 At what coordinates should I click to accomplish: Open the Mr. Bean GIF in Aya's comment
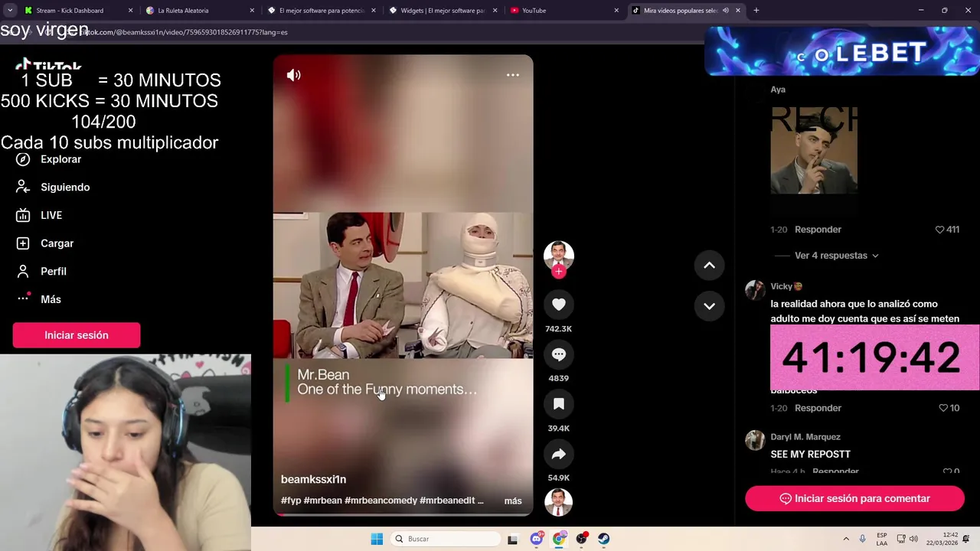814,150
